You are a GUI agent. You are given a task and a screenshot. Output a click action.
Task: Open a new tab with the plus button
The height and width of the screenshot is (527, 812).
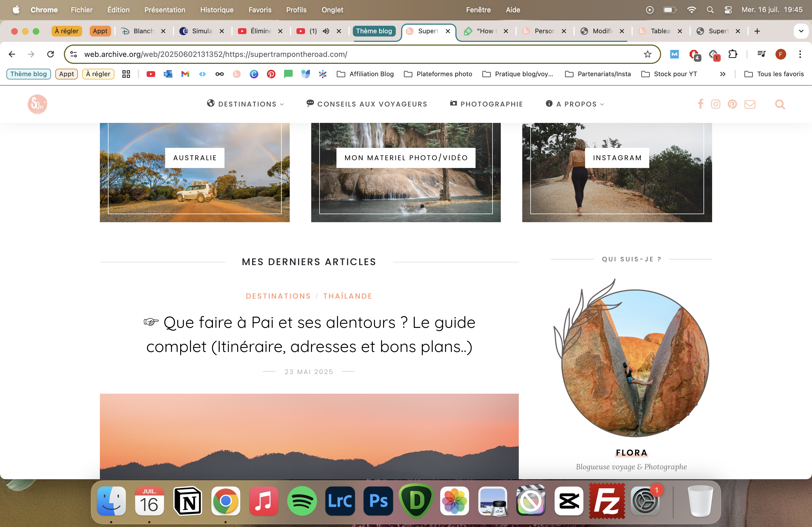click(x=757, y=31)
